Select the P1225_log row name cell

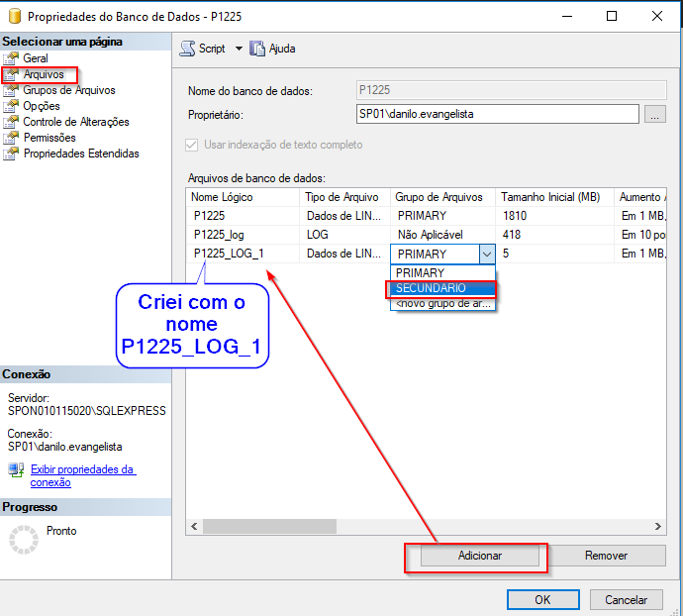tap(243, 235)
